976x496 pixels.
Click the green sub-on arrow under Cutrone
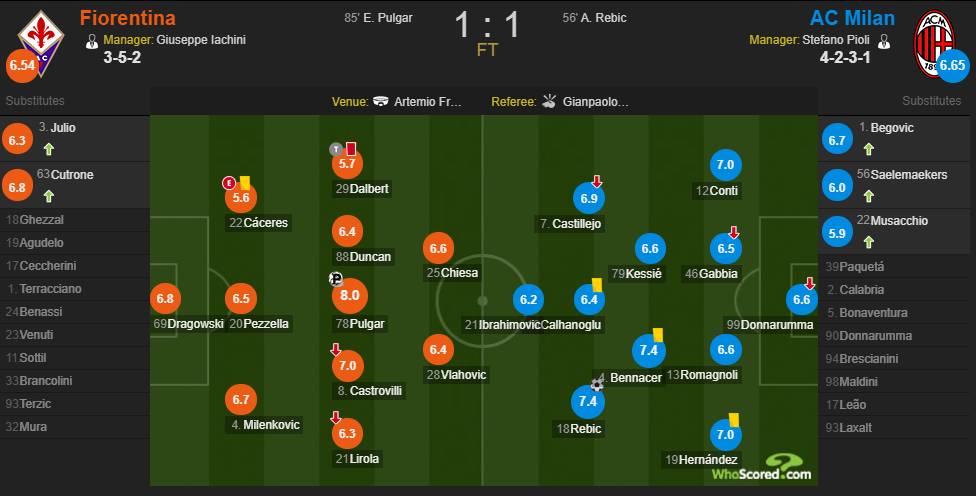tap(49, 196)
